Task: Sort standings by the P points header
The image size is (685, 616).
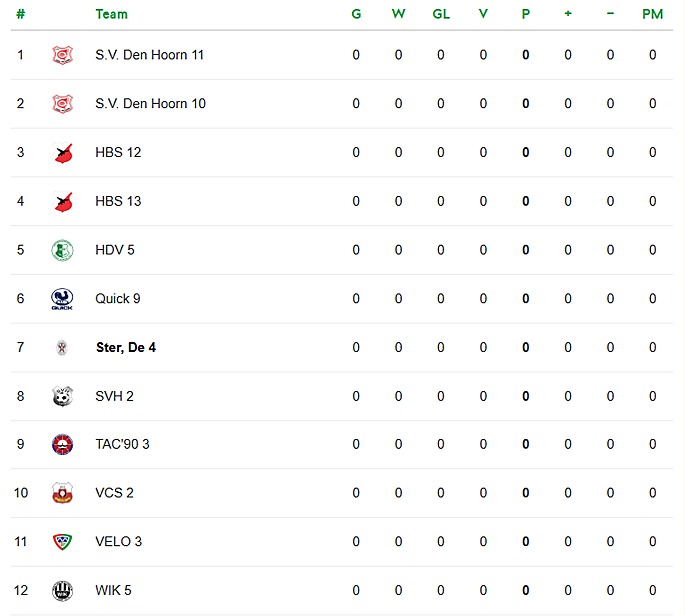Action: pos(526,14)
